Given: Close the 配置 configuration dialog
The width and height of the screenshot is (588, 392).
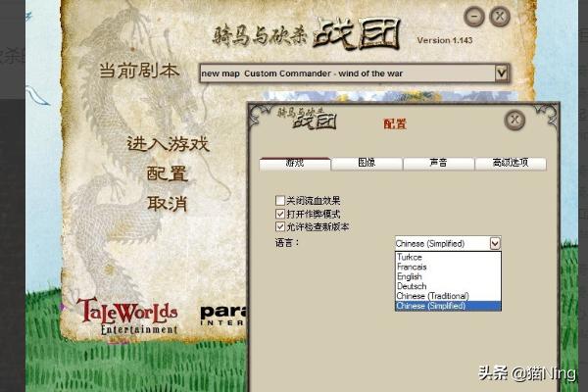Looking at the screenshot, I should pyautogui.click(x=514, y=120).
